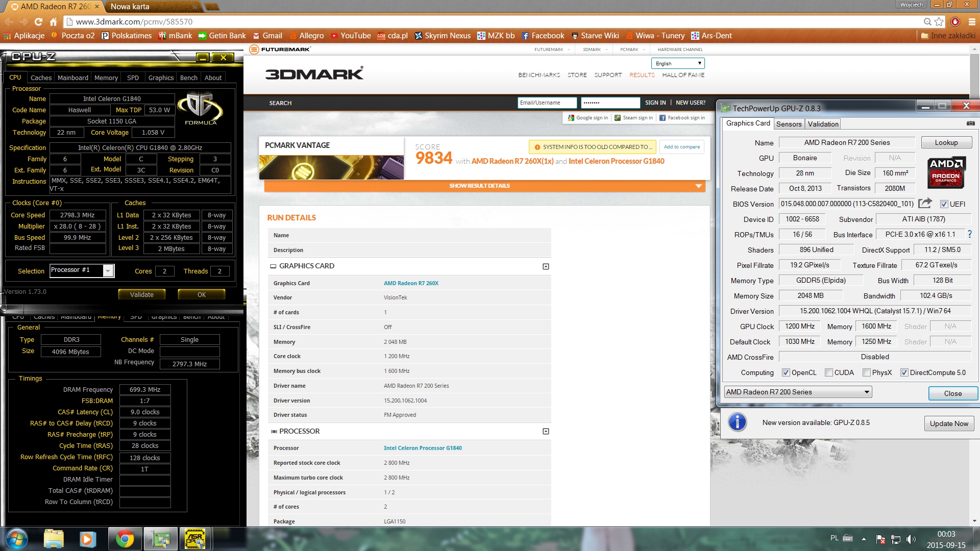Toggle the UEFI checkbox in GPU-Z
This screenshot has height=551, width=980.
pos(944,204)
